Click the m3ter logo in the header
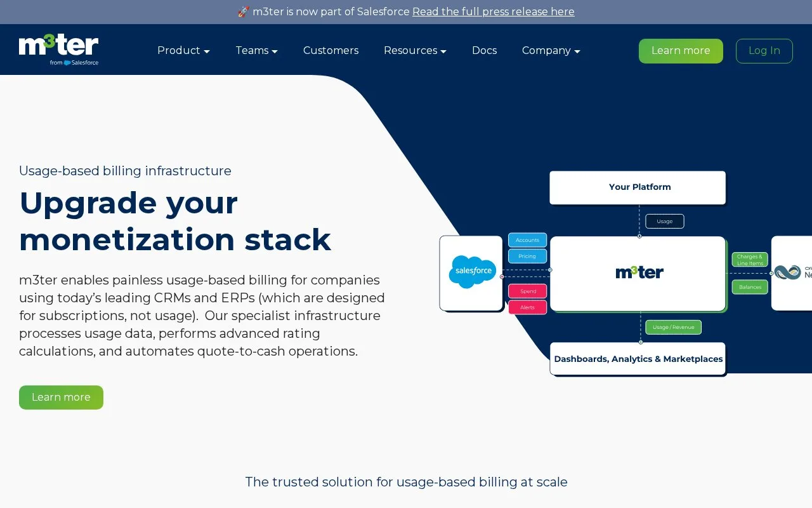This screenshot has height=508, width=812. [58, 50]
